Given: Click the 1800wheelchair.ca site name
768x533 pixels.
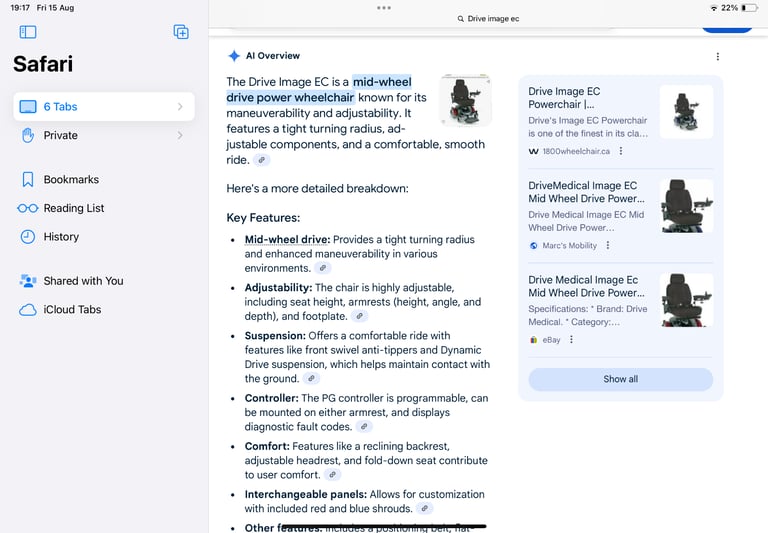Looking at the screenshot, I should click(576, 151).
